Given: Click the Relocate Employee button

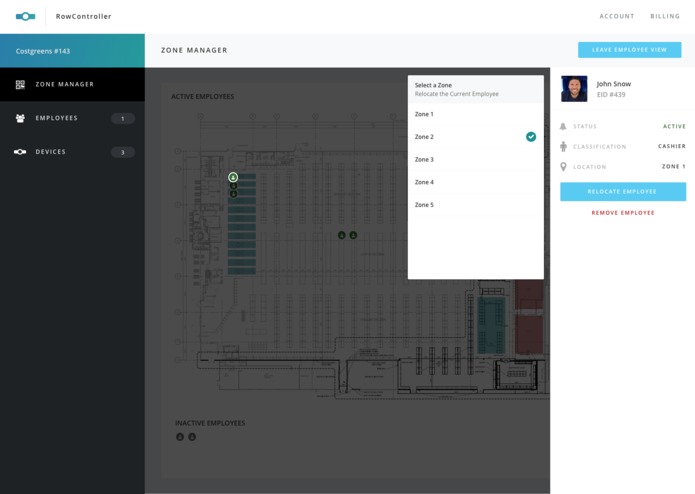Looking at the screenshot, I should point(623,191).
